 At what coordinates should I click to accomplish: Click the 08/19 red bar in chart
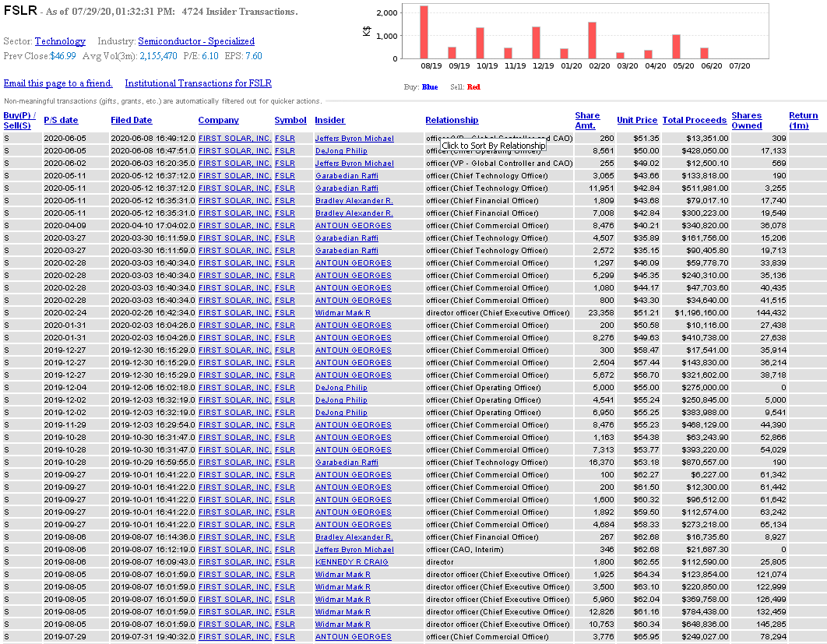(424, 32)
